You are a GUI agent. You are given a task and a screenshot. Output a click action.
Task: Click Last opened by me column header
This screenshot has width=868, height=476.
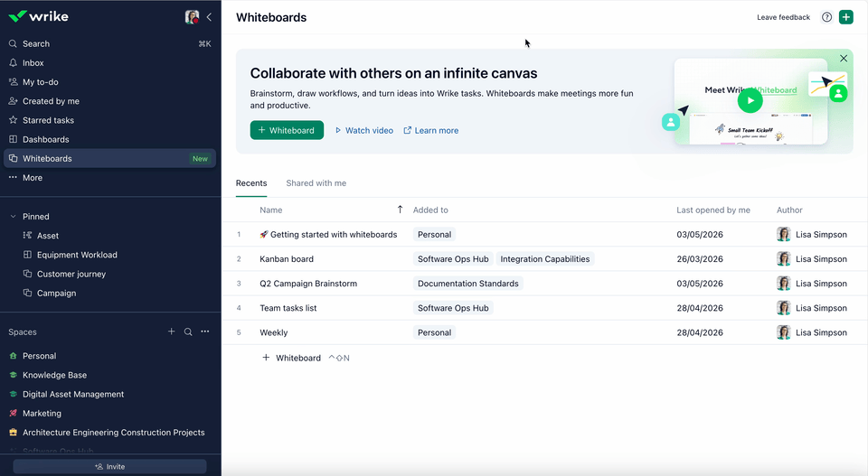click(713, 210)
